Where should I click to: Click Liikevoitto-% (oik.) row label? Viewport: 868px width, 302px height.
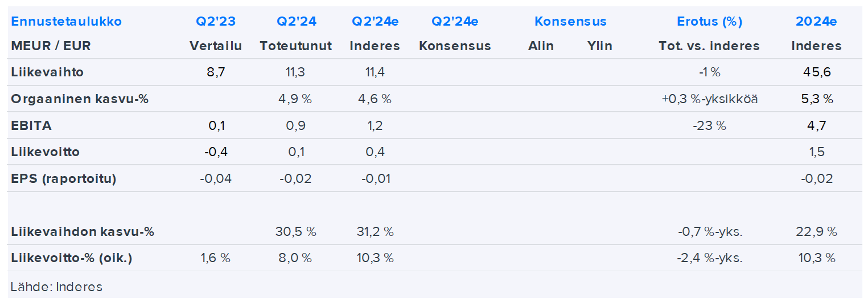click(x=72, y=258)
